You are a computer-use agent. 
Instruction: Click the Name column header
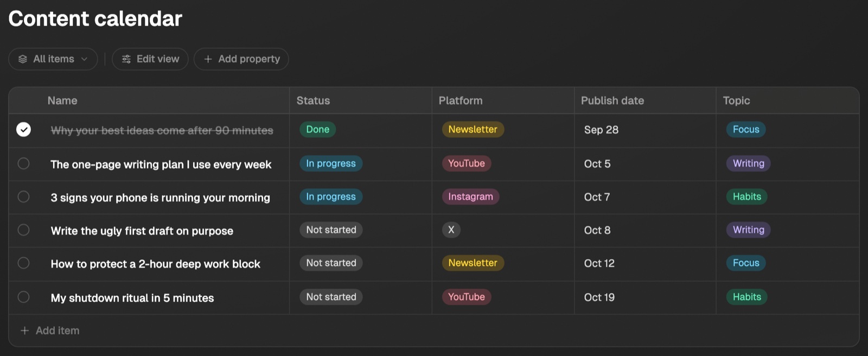62,100
